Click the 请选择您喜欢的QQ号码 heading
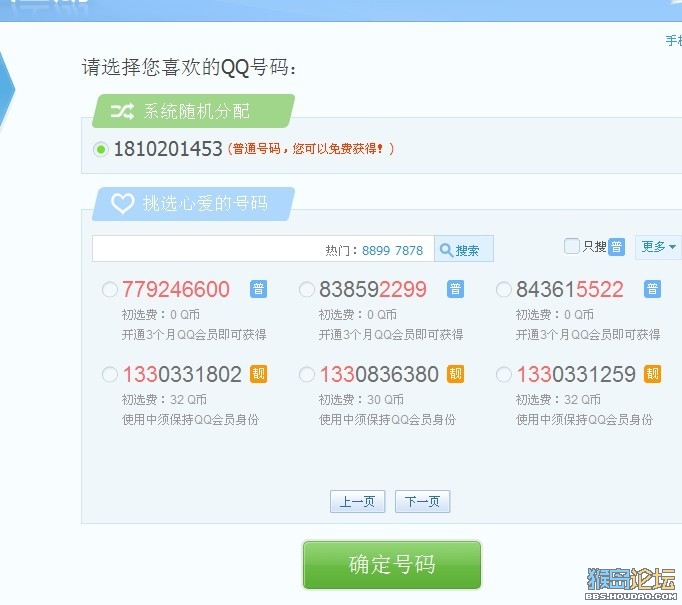This screenshot has height=605, width=682. 189,67
